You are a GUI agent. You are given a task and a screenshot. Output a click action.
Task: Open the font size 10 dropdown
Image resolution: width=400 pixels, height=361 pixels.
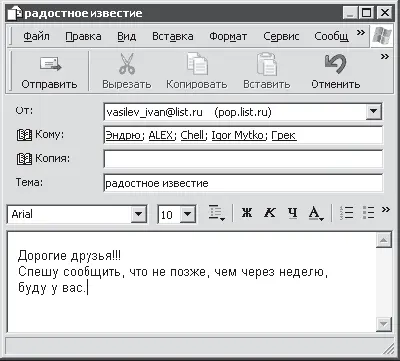(x=188, y=214)
